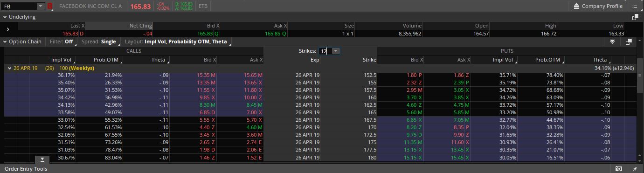
Task: Click the FACEBOOK INC COM CL A description
Action: click(90, 6)
